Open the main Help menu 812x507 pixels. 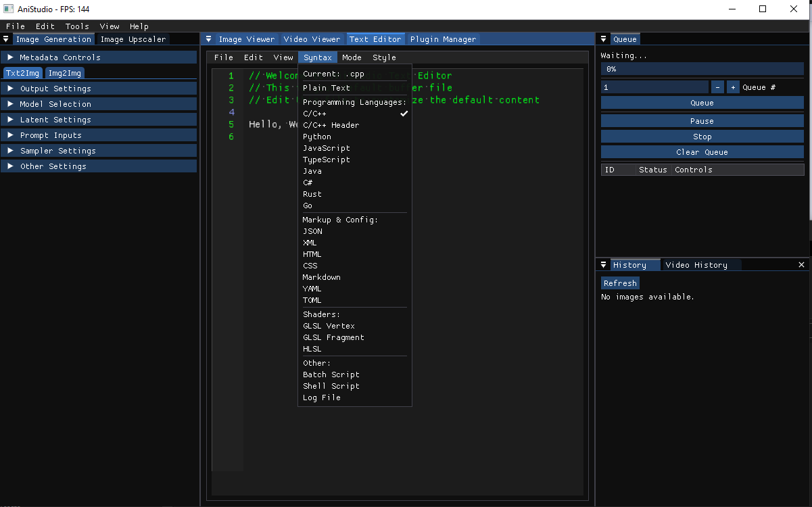[x=139, y=26]
